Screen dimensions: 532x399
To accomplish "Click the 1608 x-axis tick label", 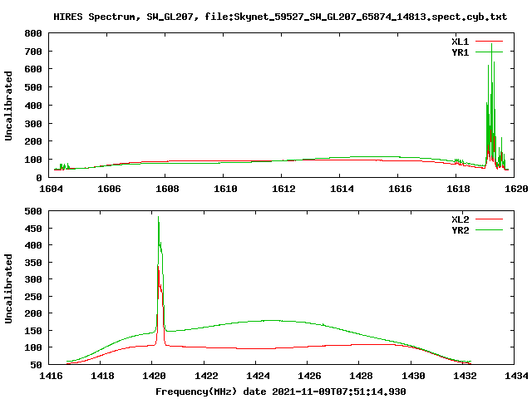I will coord(167,189).
